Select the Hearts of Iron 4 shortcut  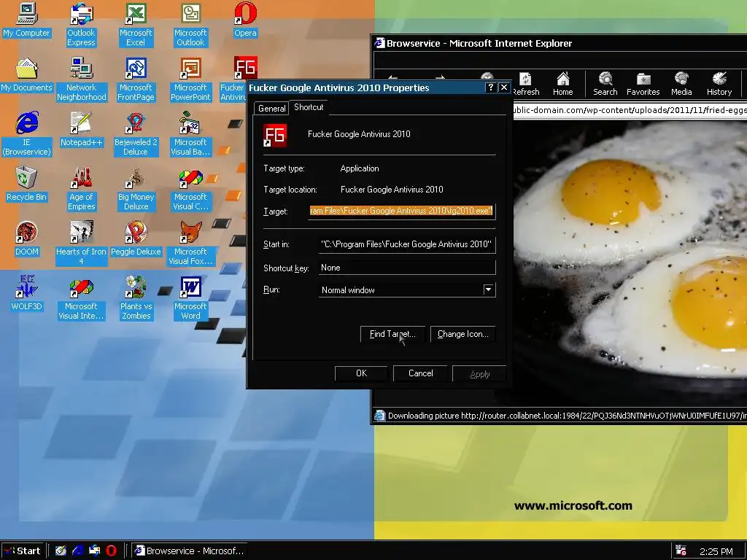[x=81, y=244]
